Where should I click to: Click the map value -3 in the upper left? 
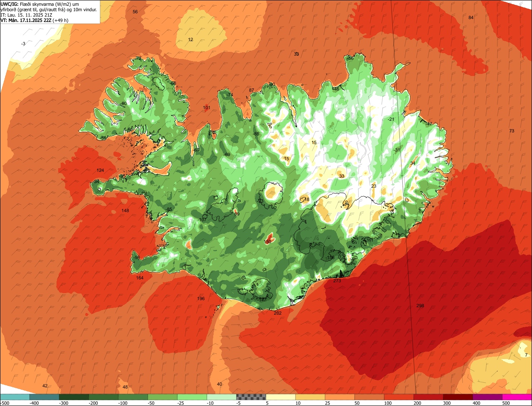pos(23,44)
